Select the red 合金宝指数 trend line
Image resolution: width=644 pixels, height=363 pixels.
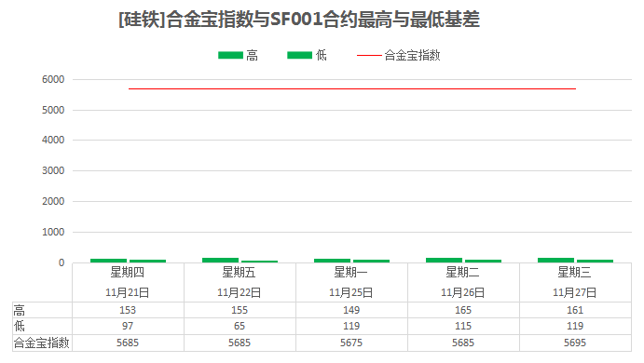coord(352,88)
